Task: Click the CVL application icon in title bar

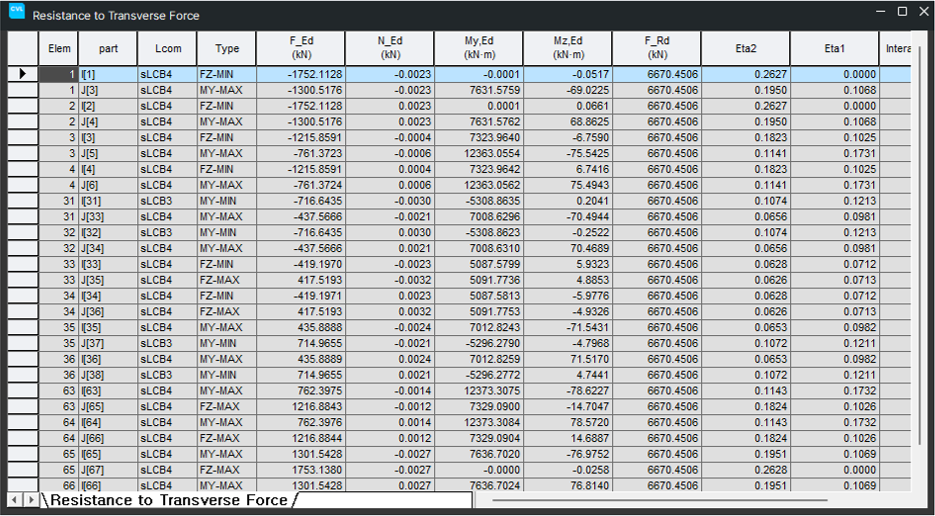Action: point(17,11)
